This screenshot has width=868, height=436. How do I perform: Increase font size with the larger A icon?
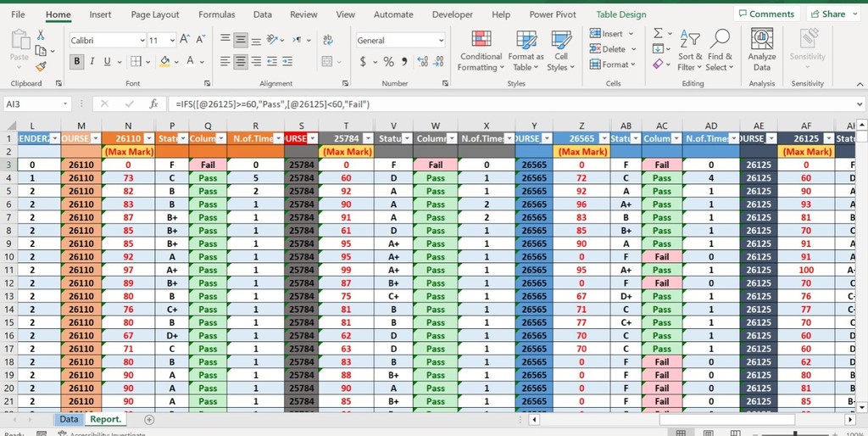[x=185, y=39]
